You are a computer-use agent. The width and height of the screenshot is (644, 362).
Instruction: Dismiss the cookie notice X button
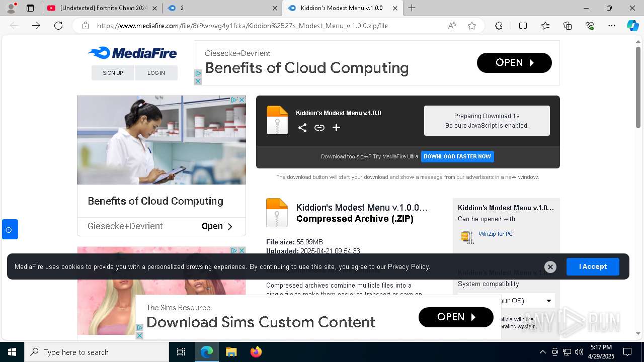[x=550, y=267]
